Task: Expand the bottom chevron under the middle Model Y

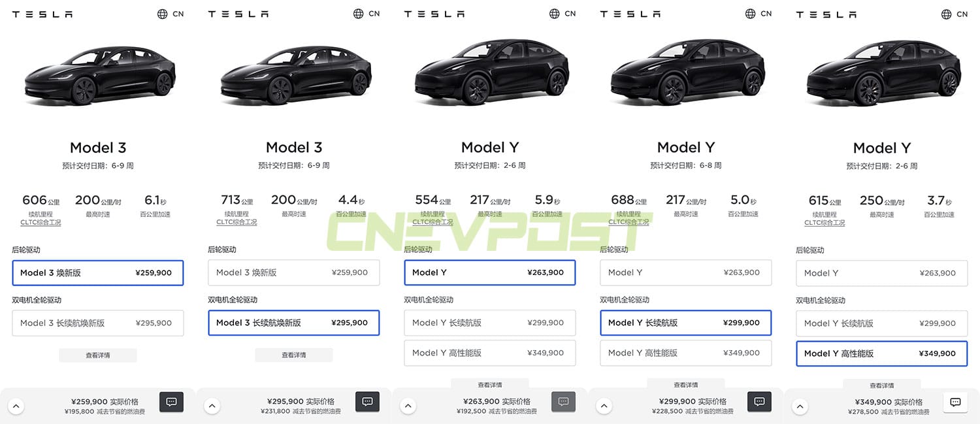Action: click(408, 406)
